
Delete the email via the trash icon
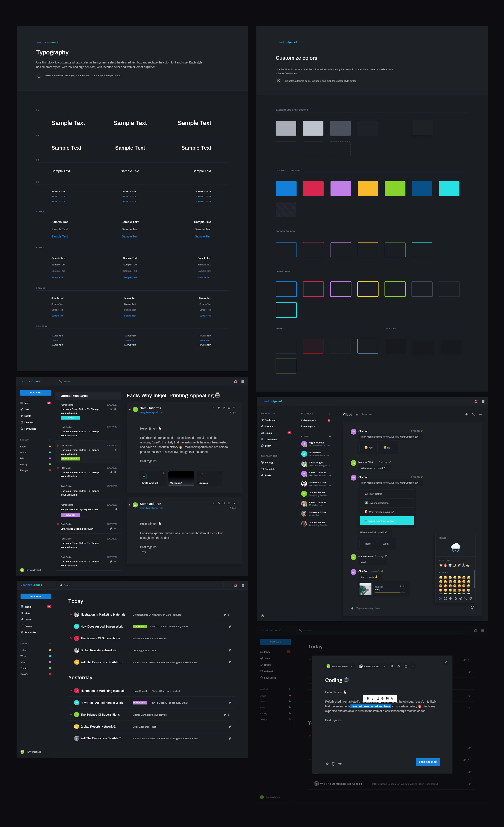[x=229, y=407]
